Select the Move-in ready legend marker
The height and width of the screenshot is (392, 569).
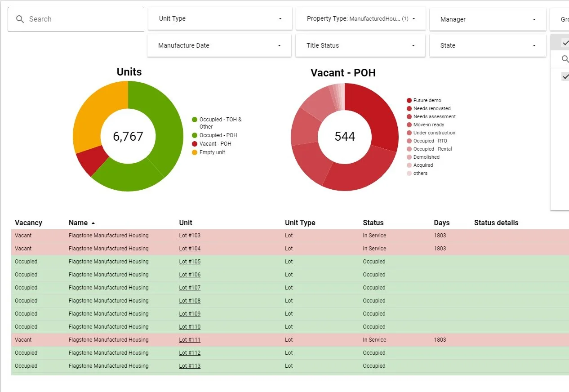point(409,125)
